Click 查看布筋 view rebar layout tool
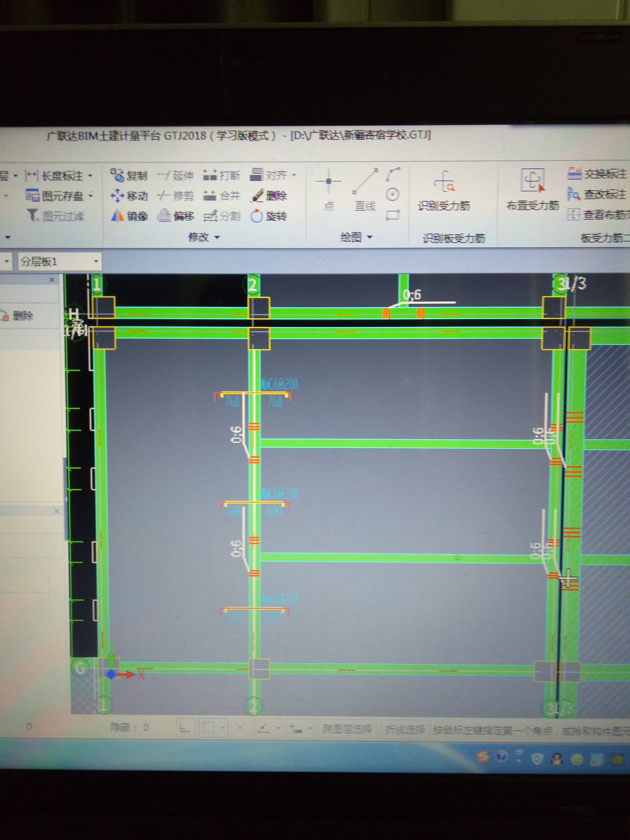Screen dimensions: 630x840 pos(598,215)
